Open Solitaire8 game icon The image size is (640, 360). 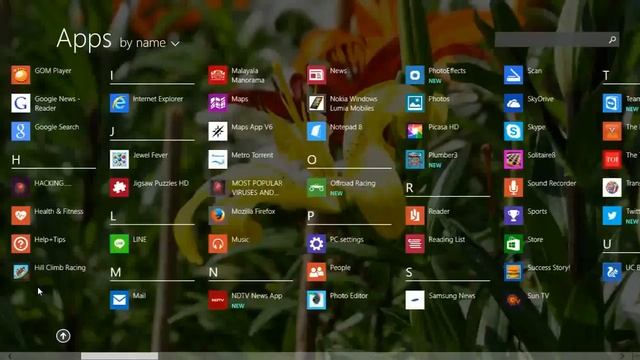click(x=513, y=160)
